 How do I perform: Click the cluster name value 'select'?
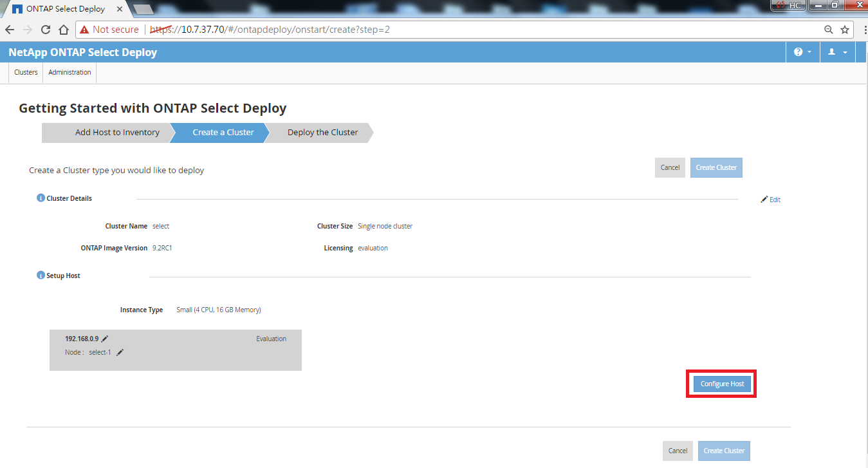[161, 227]
